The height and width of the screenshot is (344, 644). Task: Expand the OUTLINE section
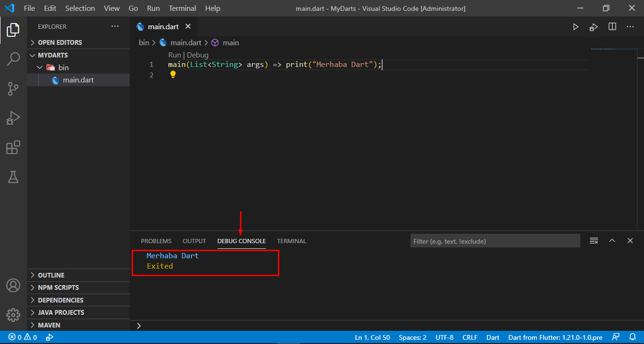point(51,275)
